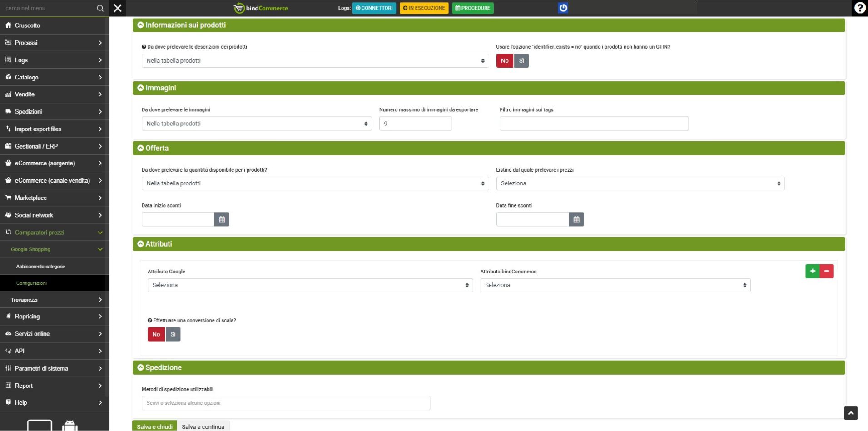
Task: Add attribute row with green plus button
Action: point(812,271)
